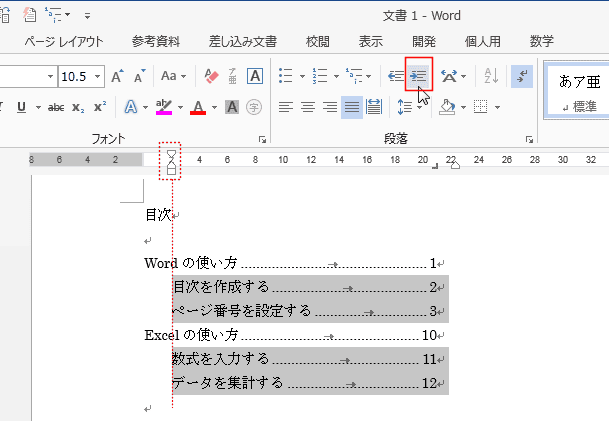Clear all formatting with eraser icon
Viewport: 609px width, 421px height.
tap(211, 76)
